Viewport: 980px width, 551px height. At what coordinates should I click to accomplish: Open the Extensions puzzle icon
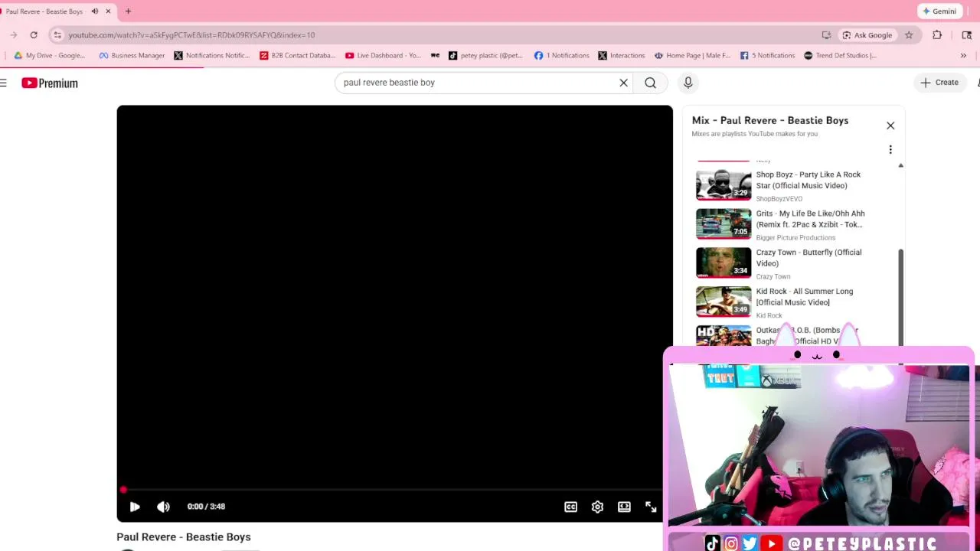click(937, 35)
